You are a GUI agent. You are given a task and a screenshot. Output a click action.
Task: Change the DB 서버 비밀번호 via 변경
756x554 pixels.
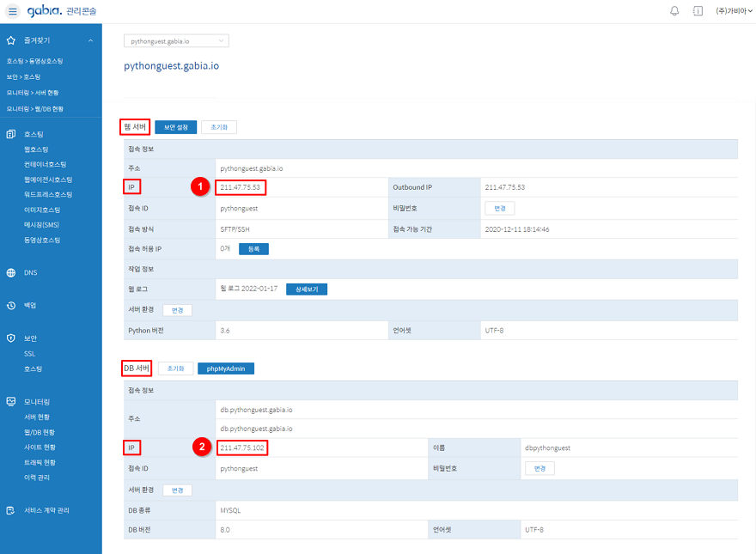click(540, 469)
